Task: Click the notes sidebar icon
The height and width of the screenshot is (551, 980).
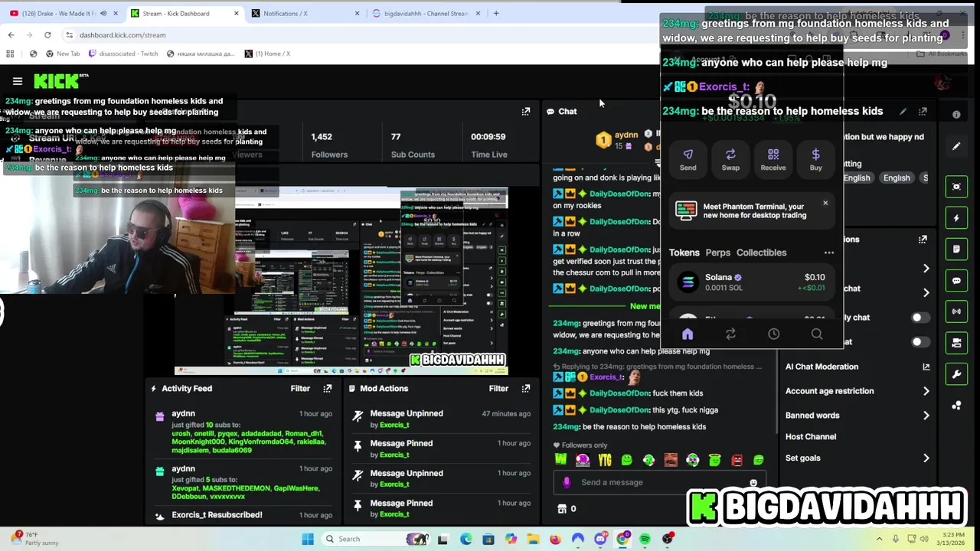Action: [956, 249]
